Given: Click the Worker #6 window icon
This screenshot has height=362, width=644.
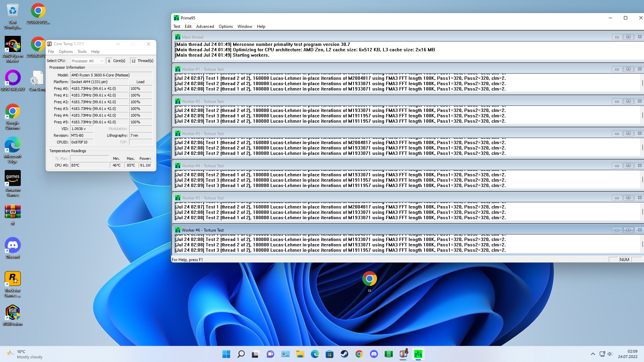Looking at the screenshot, I should [x=177, y=230].
